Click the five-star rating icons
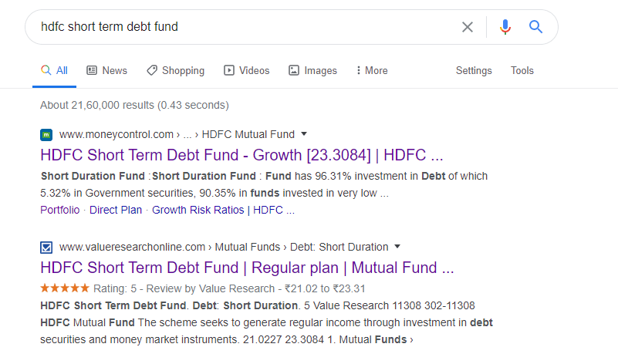Viewport: 618px width, 364px height. pyautogui.click(x=64, y=288)
